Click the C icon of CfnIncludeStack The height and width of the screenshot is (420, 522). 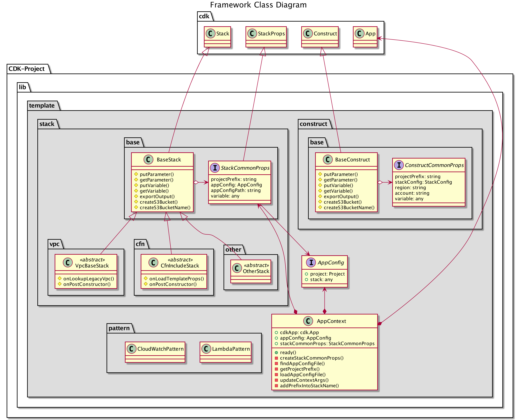point(153,262)
